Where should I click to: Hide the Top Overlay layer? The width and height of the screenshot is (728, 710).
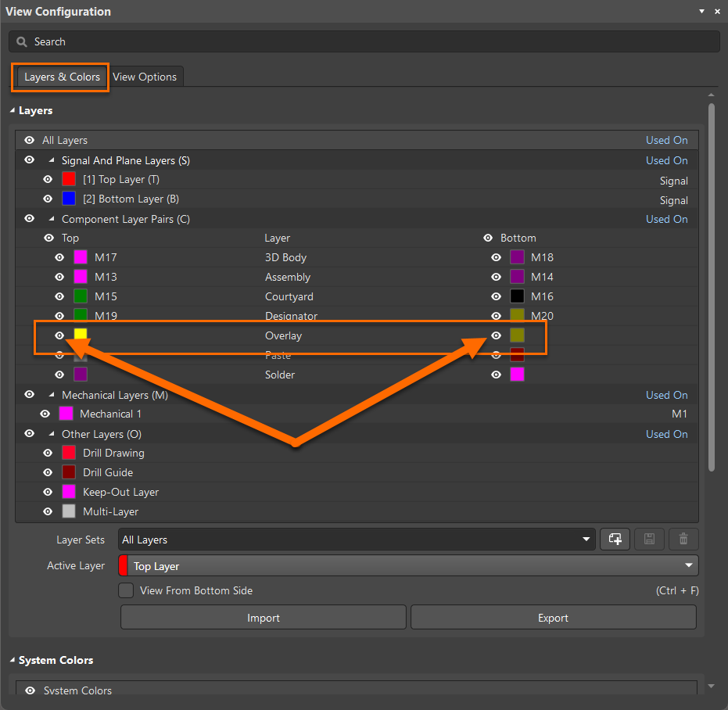(x=59, y=335)
